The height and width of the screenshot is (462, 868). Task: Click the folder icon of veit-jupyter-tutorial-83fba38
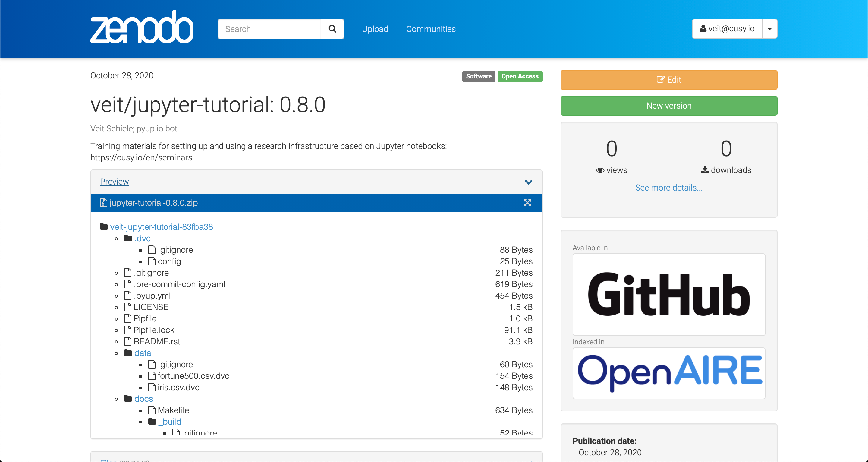click(x=104, y=226)
